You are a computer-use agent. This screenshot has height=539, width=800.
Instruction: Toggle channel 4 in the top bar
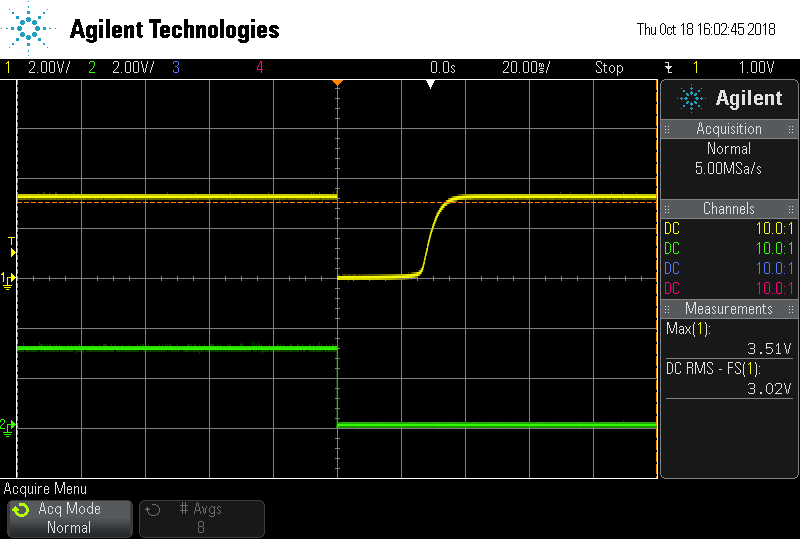tap(260, 67)
